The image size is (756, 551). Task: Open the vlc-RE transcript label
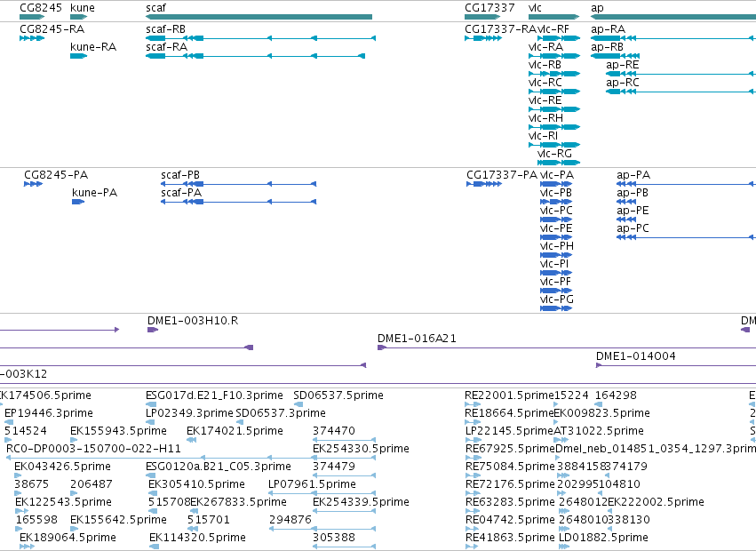pos(545,100)
